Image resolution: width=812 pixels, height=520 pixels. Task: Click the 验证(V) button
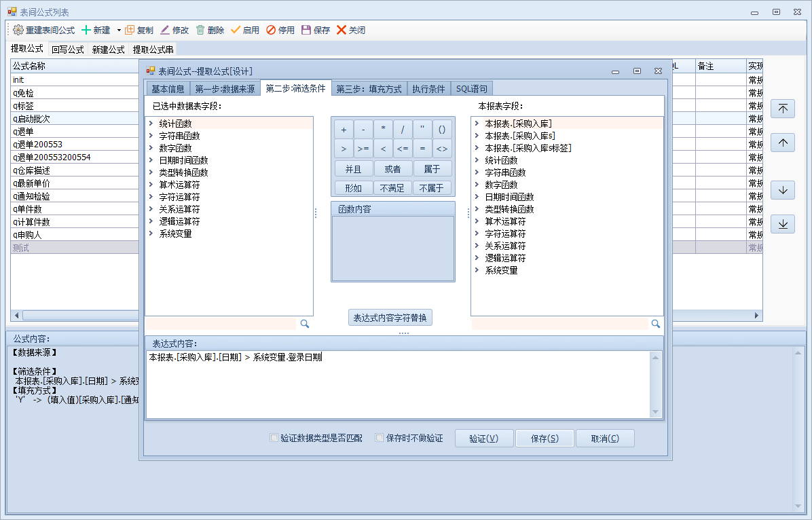tap(483, 439)
